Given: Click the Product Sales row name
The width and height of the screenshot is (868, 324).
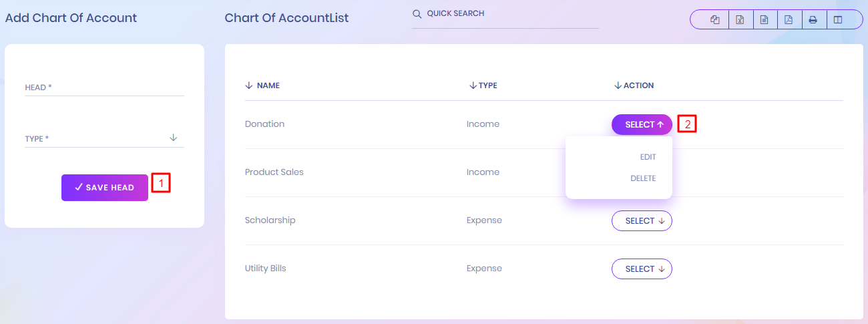Looking at the screenshot, I should click(x=274, y=172).
